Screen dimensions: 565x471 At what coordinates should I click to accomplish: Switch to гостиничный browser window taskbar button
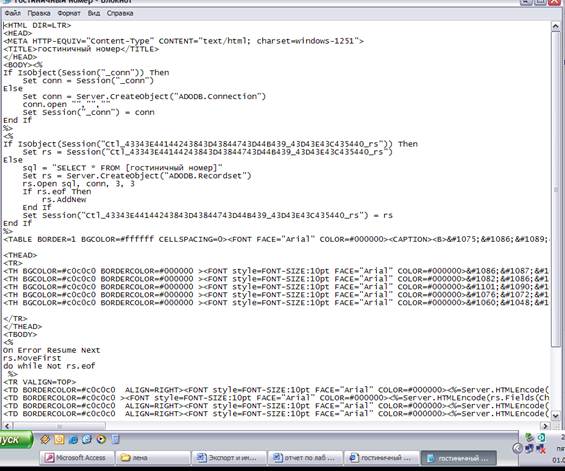[x=381, y=458]
